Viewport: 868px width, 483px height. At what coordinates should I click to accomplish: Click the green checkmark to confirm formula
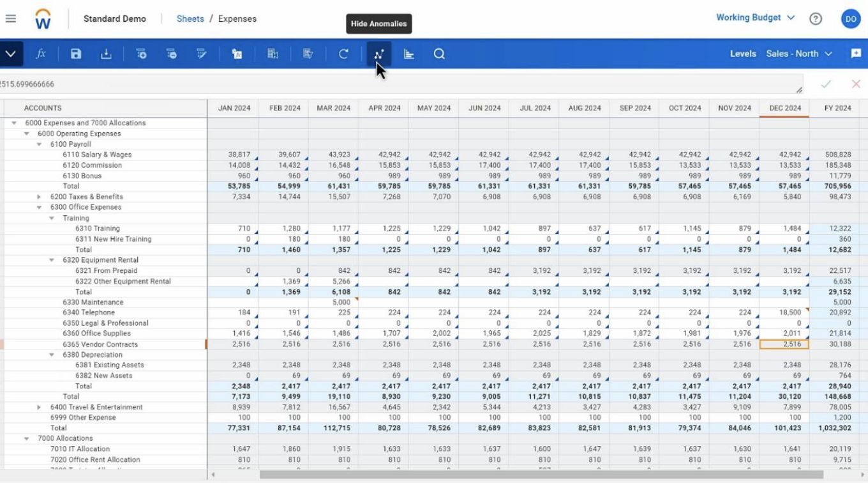(x=826, y=84)
